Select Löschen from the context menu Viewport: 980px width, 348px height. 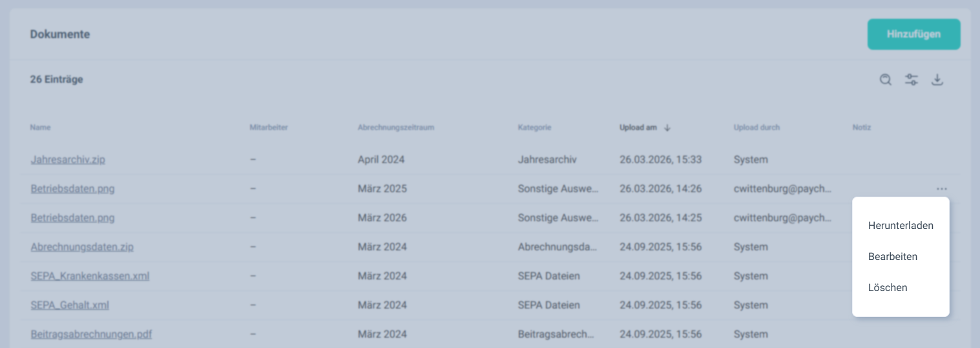click(888, 288)
